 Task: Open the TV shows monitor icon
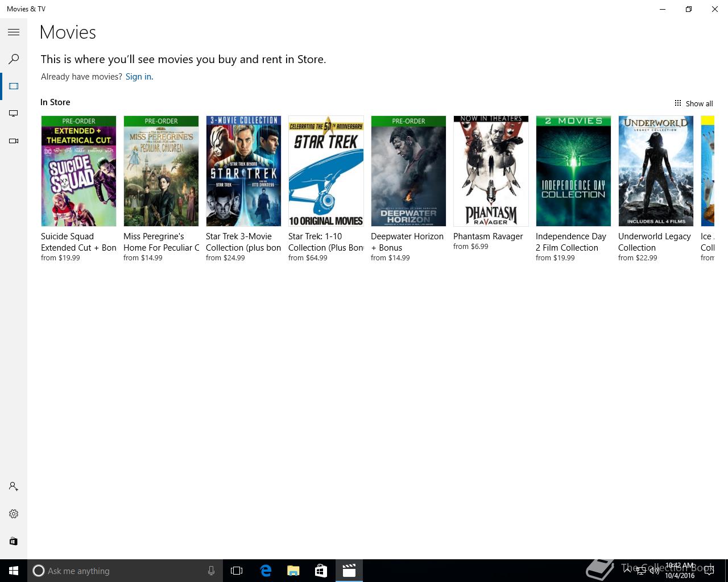point(14,114)
